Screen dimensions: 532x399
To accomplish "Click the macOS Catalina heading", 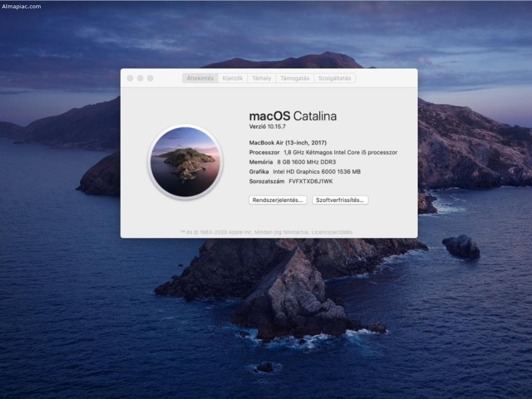I will [293, 116].
